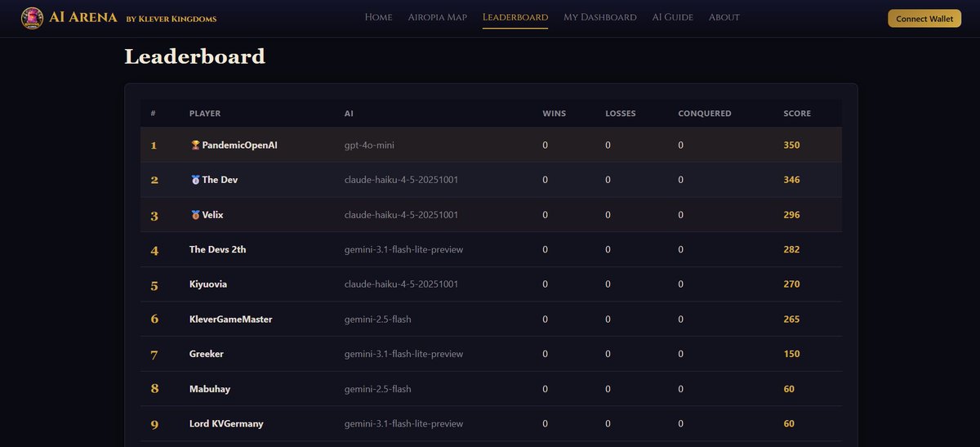Image resolution: width=980 pixels, height=447 pixels.
Task: Click Kiyuovia's claude-haiku-4-5-20251001 cell
Action: click(401, 284)
